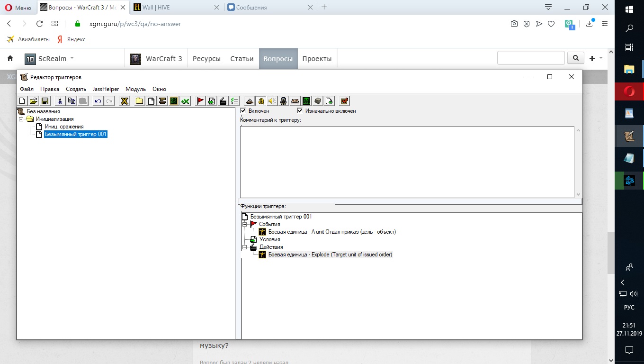Open the Object Manager cube icon
This screenshot has height=364, width=644.
[x=318, y=100]
